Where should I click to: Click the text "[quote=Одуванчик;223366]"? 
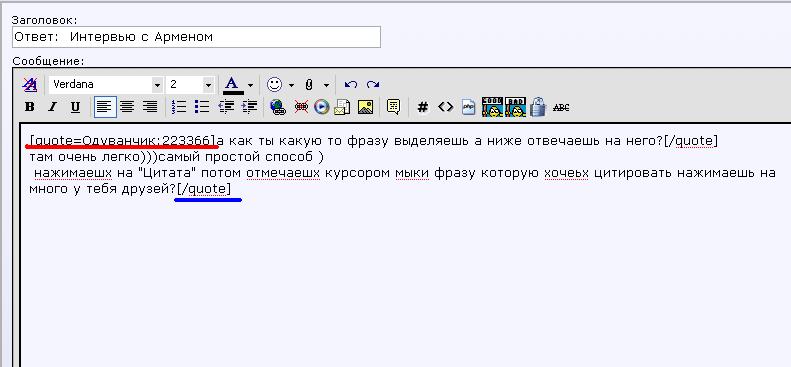click(123, 141)
